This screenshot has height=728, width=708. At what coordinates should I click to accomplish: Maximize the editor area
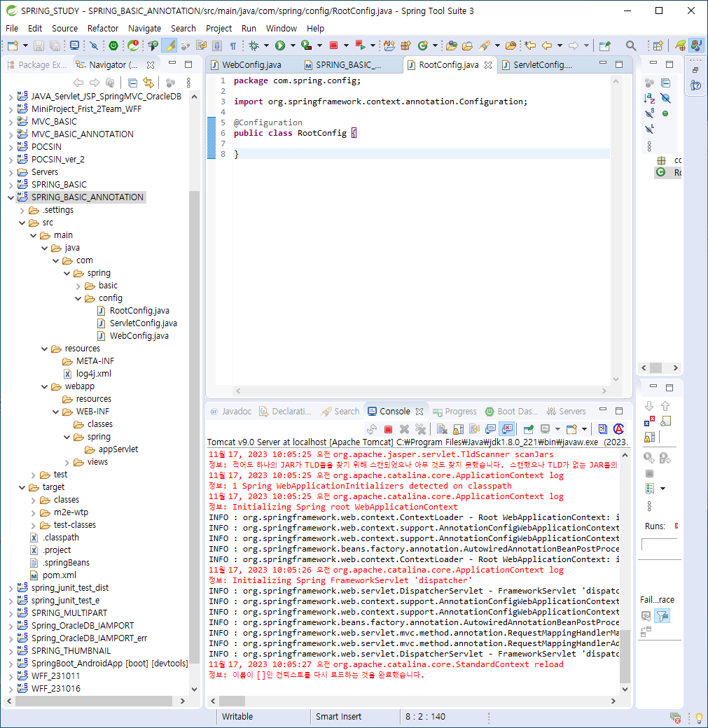coord(619,64)
